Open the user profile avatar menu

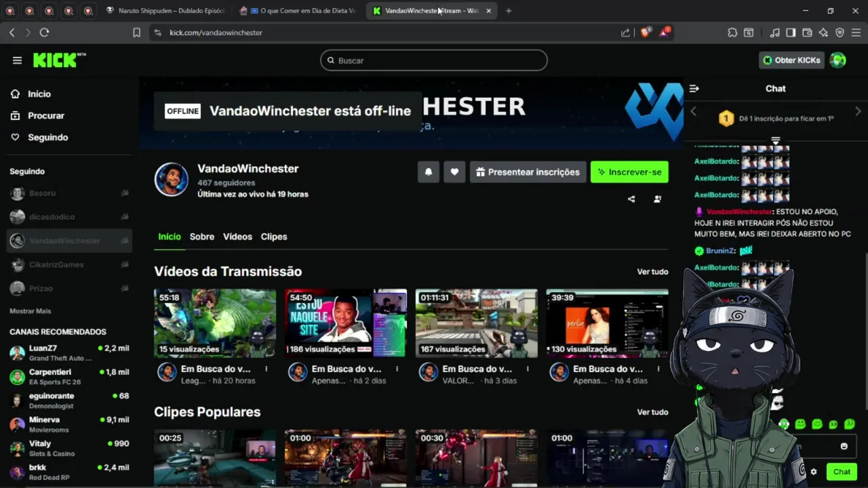838,60
